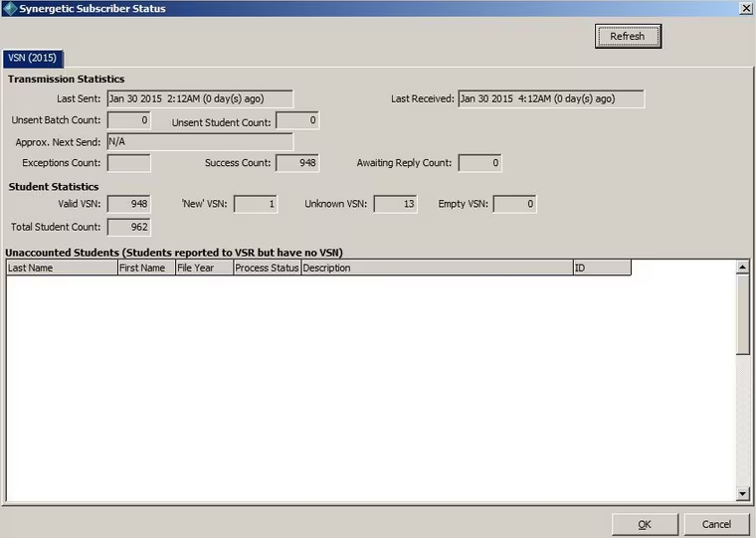This screenshot has width=756, height=538.
Task: Click the Last Sent date field
Action: (x=200, y=98)
